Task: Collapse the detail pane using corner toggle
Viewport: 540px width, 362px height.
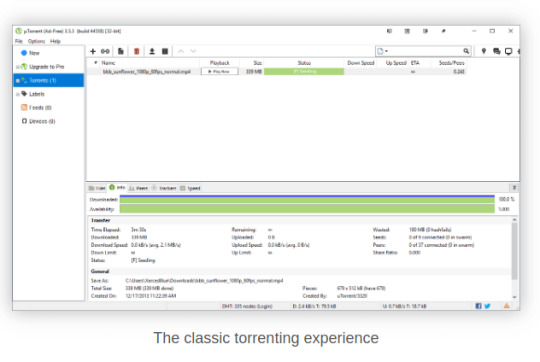Action: pos(514,188)
